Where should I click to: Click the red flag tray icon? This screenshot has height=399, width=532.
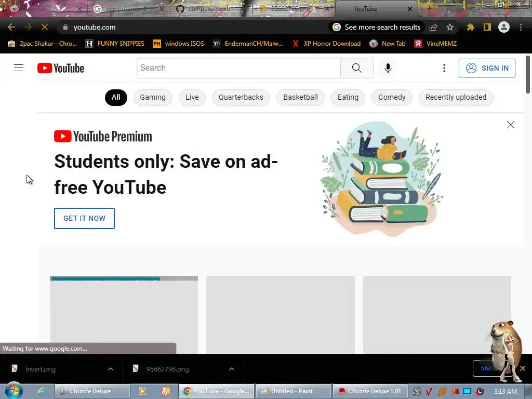click(x=455, y=392)
